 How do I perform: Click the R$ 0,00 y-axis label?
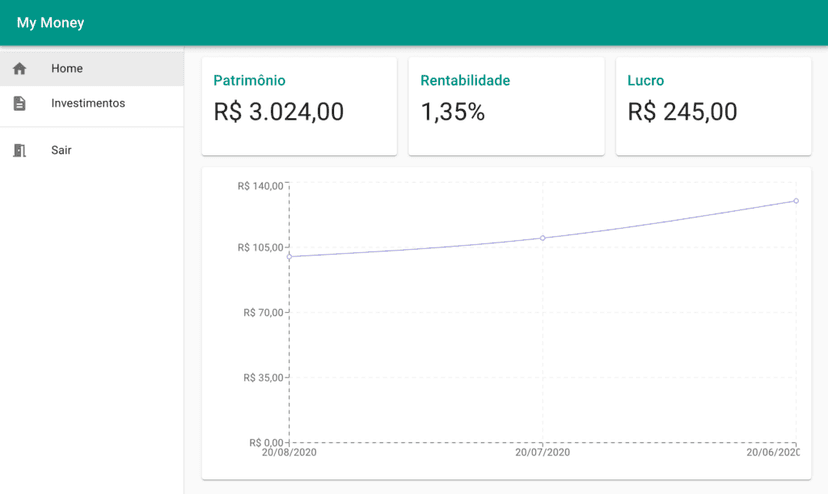(266, 442)
